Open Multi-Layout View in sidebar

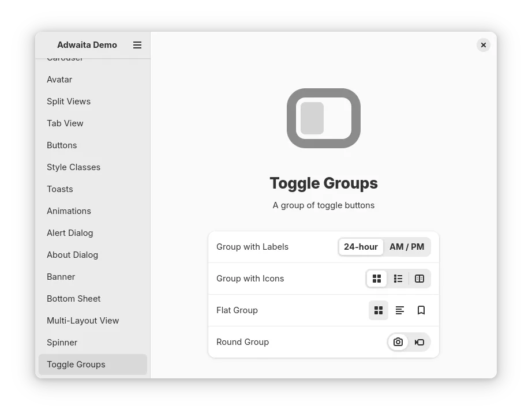(x=83, y=321)
